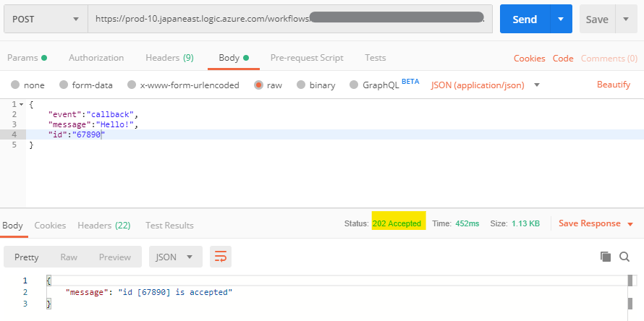Click the Send button

click(x=525, y=20)
